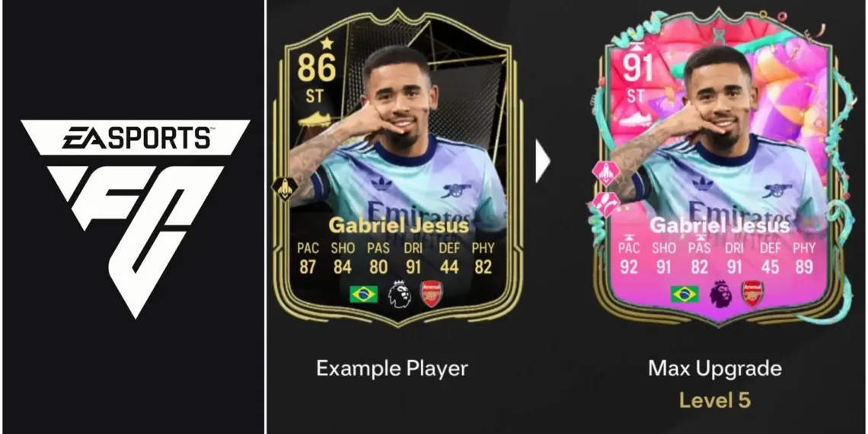
Task: Click the Arsenal crest on the pink card
Action: coord(753,294)
